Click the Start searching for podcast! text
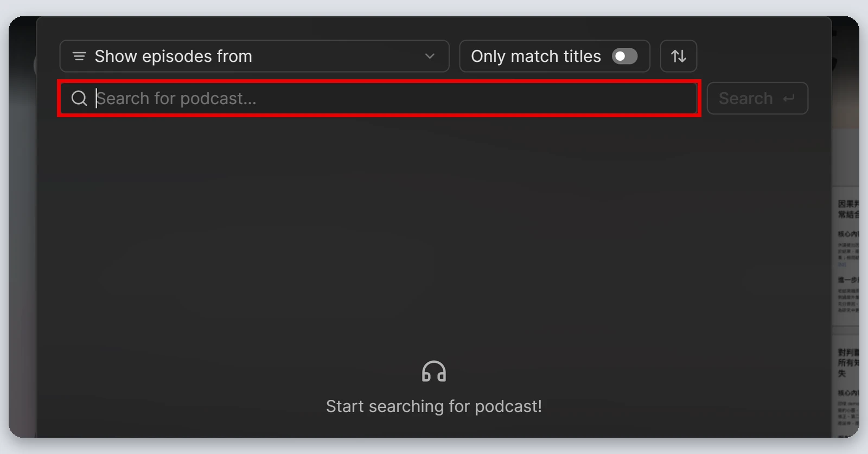Screen dimensions: 868x454 tap(434, 406)
